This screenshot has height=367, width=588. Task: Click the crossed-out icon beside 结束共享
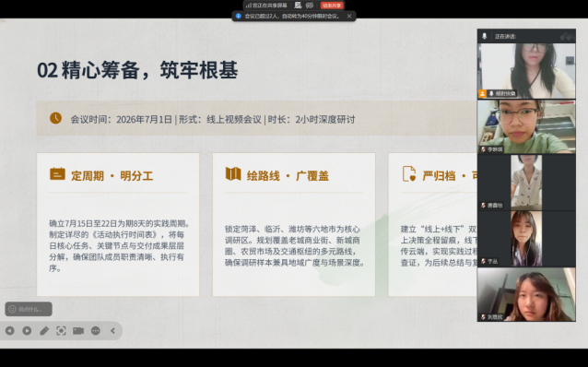[x=310, y=6]
